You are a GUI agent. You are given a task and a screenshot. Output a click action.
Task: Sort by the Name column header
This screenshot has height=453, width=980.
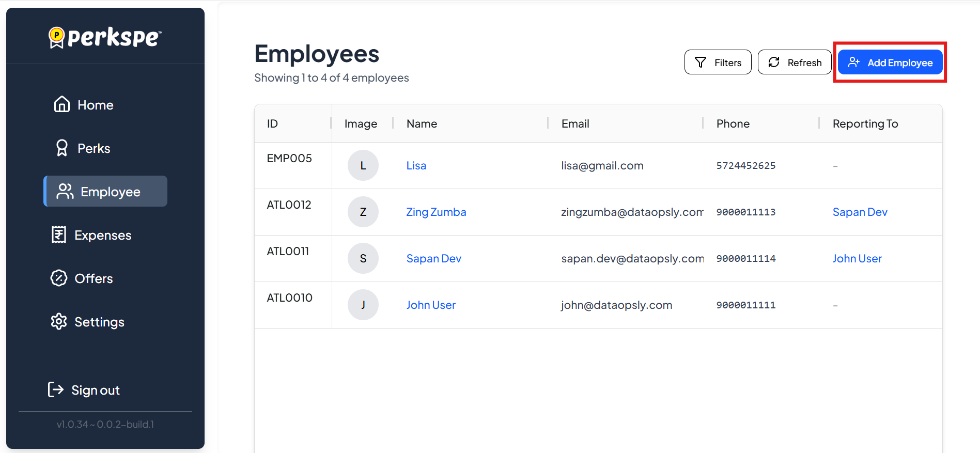(422, 124)
